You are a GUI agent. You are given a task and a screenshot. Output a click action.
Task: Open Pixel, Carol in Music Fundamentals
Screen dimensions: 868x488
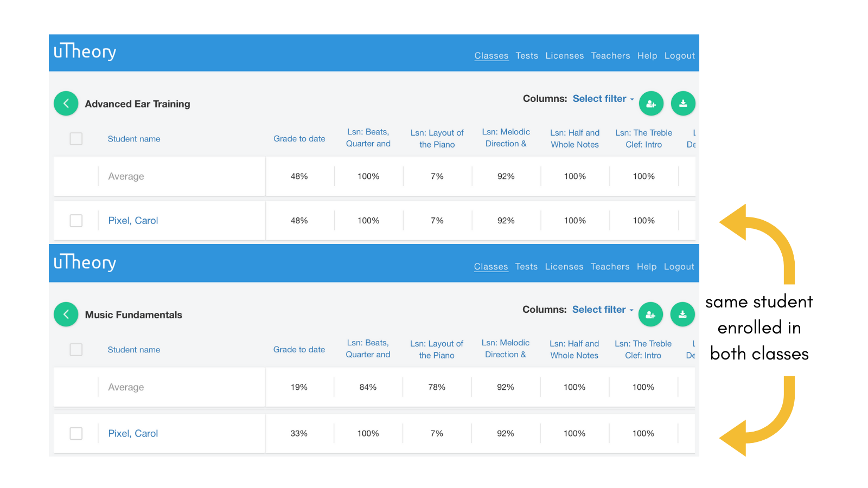pyautogui.click(x=133, y=434)
